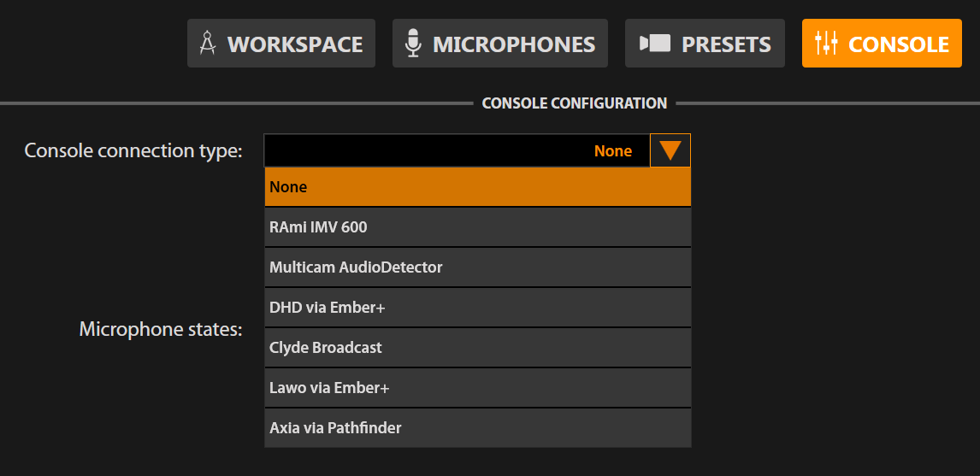Image resolution: width=980 pixels, height=476 pixels.
Task: Click the connection type field showing None
Action: point(457,150)
